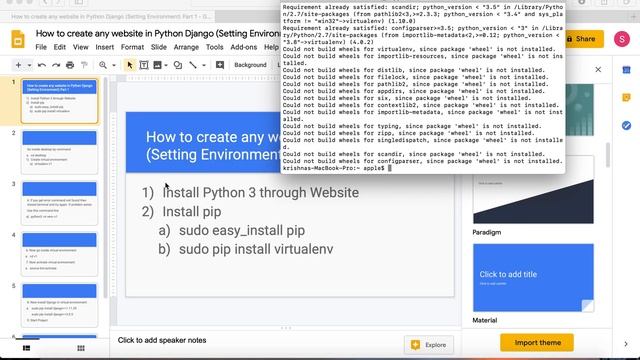Open the Tasks side panel icon
The image size is (640, 360).
tap(627, 125)
